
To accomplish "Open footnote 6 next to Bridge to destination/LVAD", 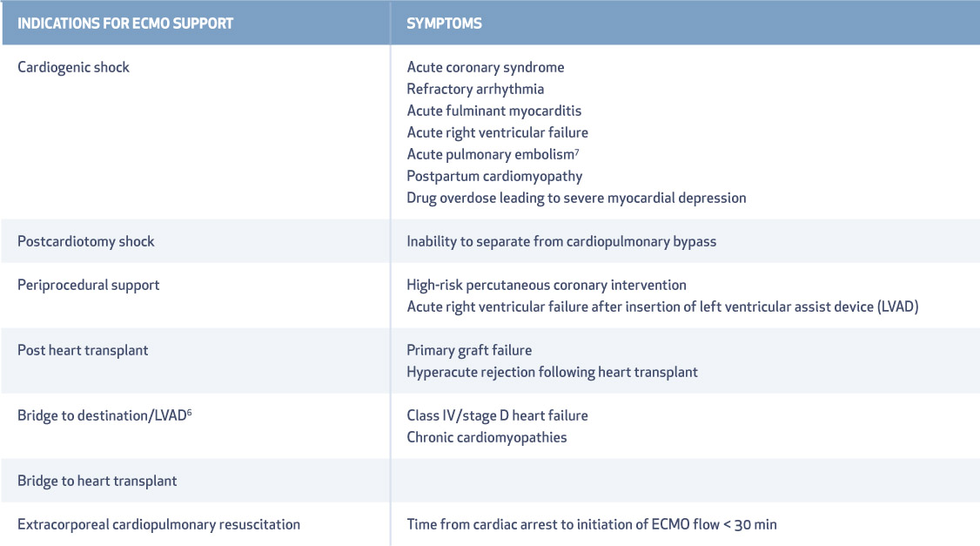I will click(x=190, y=413).
